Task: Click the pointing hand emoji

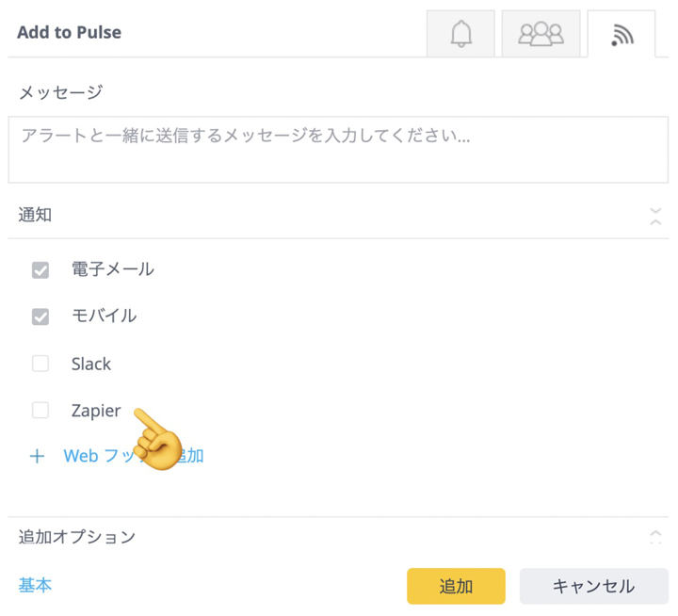Action: tap(158, 439)
